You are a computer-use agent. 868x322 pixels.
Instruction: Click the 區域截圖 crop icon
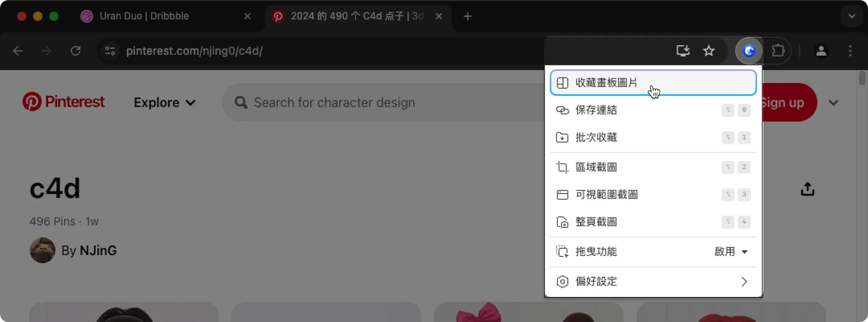pos(562,167)
